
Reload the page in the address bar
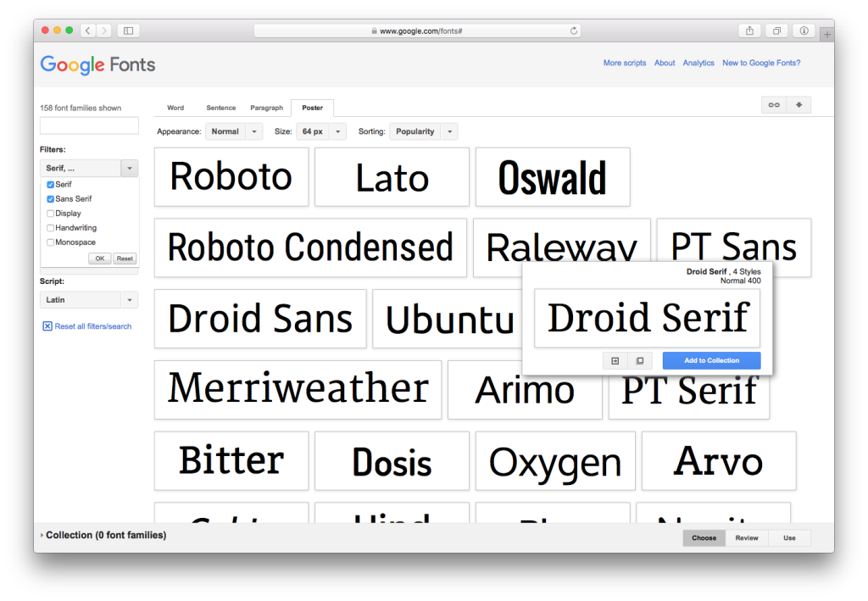coord(574,31)
